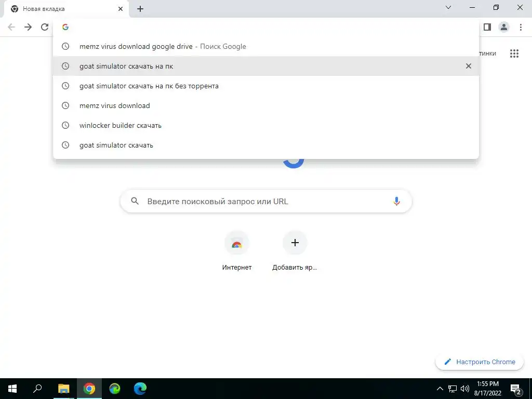Add a shortcut via Добавить ярлык
The height and width of the screenshot is (399, 532).
[295, 251]
